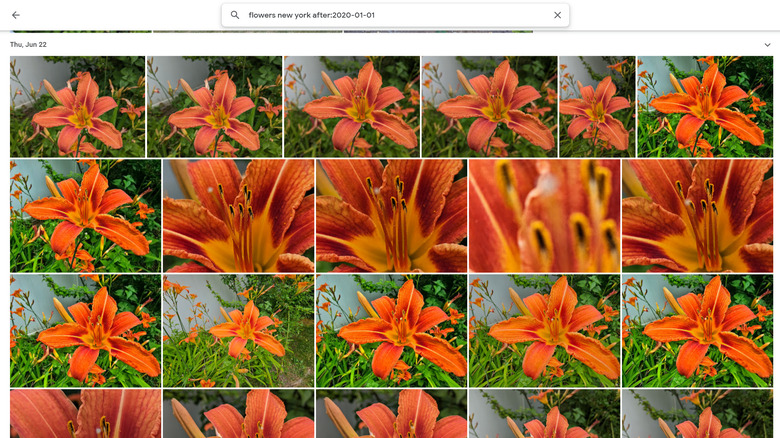Open the first photo in the third row
The height and width of the screenshot is (438, 780).
pyautogui.click(x=85, y=331)
